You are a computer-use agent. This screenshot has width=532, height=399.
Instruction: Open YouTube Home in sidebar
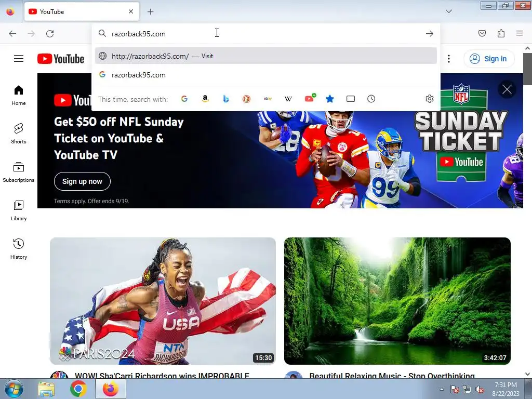point(19,96)
